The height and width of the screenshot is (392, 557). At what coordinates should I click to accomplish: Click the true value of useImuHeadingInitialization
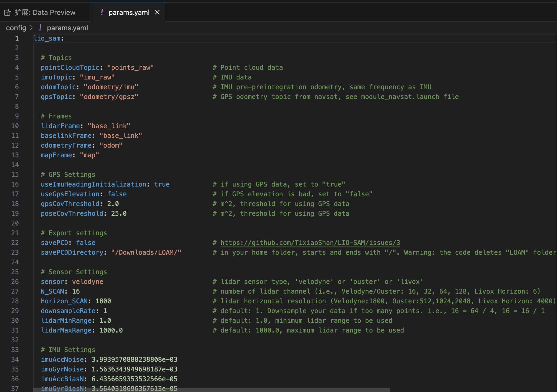pos(162,184)
